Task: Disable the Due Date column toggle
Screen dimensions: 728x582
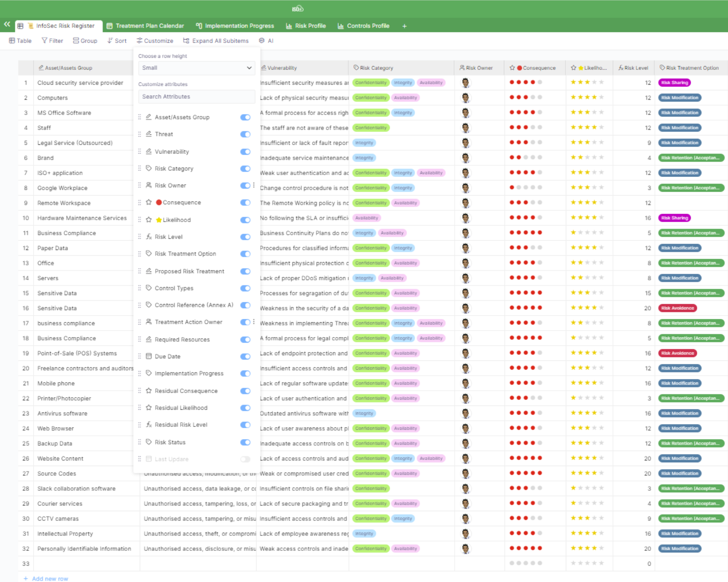Action: (245, 357)
